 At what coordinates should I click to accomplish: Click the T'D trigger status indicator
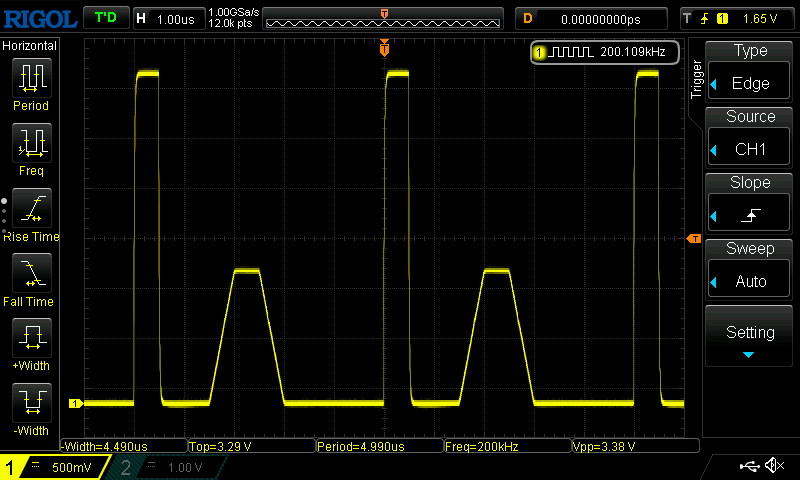pyautogui.click(x=106, y=18)
